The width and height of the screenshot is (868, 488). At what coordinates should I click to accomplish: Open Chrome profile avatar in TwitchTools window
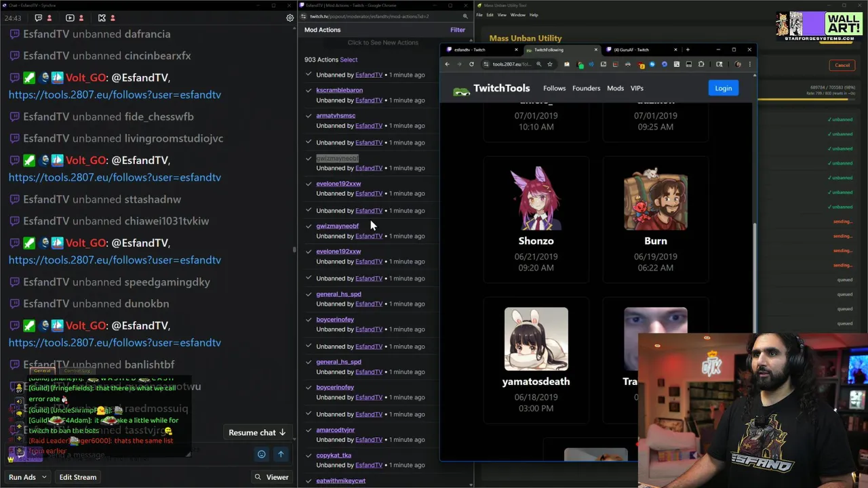(x=738, y=64)
